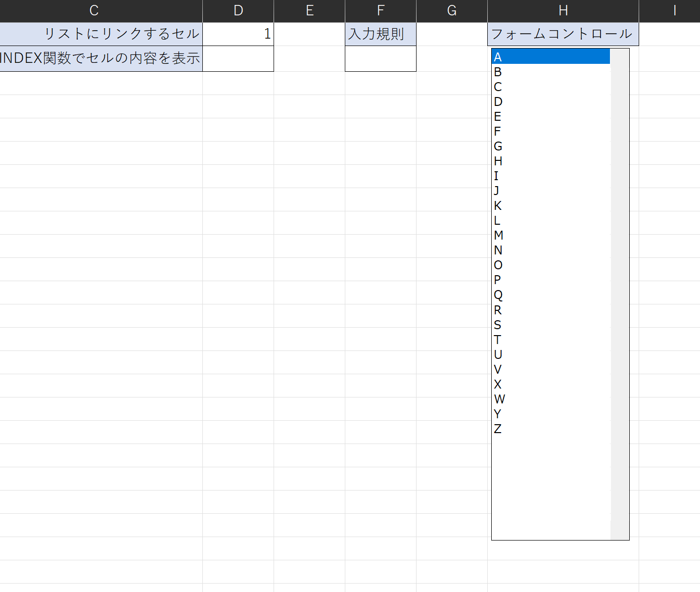The width and height of the screenshot is (700, 592).
Task: Select column D header
Action: pyautogui.click(x=238, y=11)
